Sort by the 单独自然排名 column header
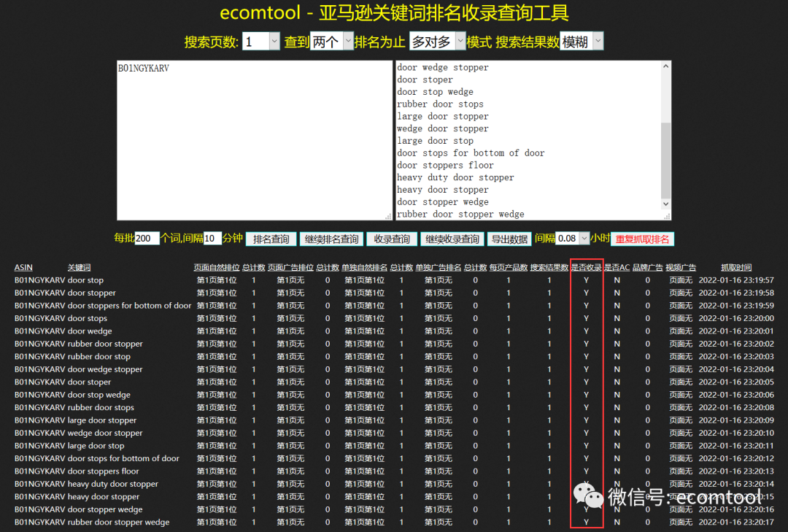This screenshot has width=788, height=532. point(364,268)
